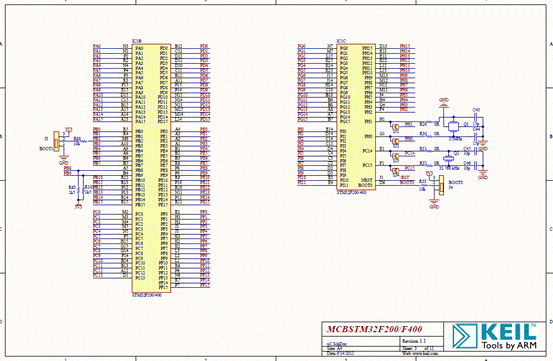Click the BOOT1 label beside J3
Viewport: 553px width, 361px height.
46,149
